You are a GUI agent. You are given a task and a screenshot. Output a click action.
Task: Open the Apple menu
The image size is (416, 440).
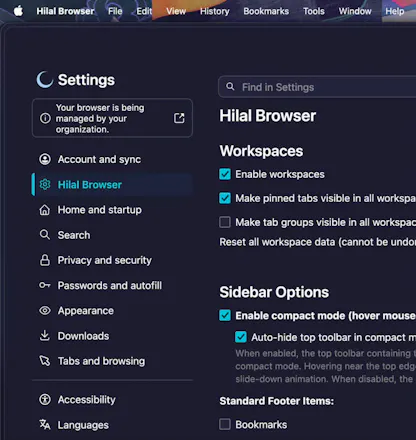pyautogui.click(x=18, y=11)
